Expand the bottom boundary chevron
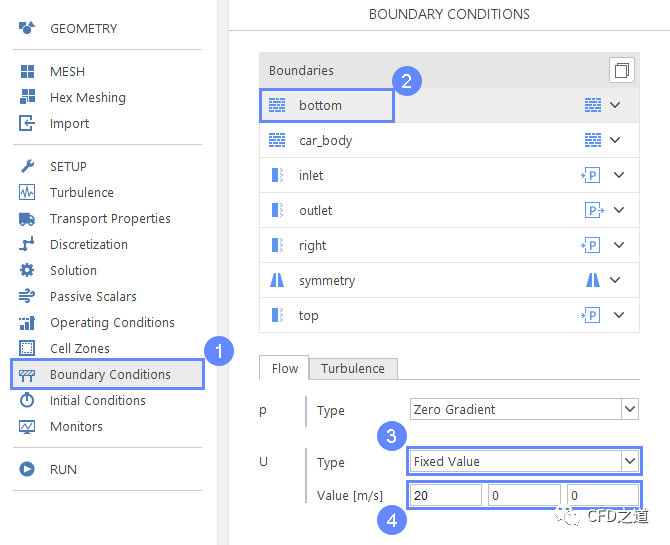The width and height of the screenshot is (670, 545). point(616,105)
